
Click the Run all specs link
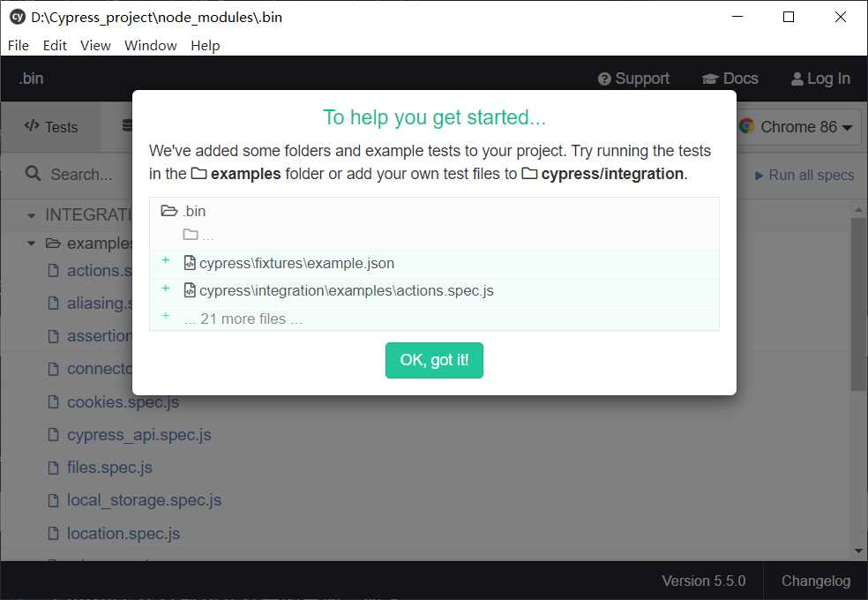pyautogui.click(x=804, y=175)
